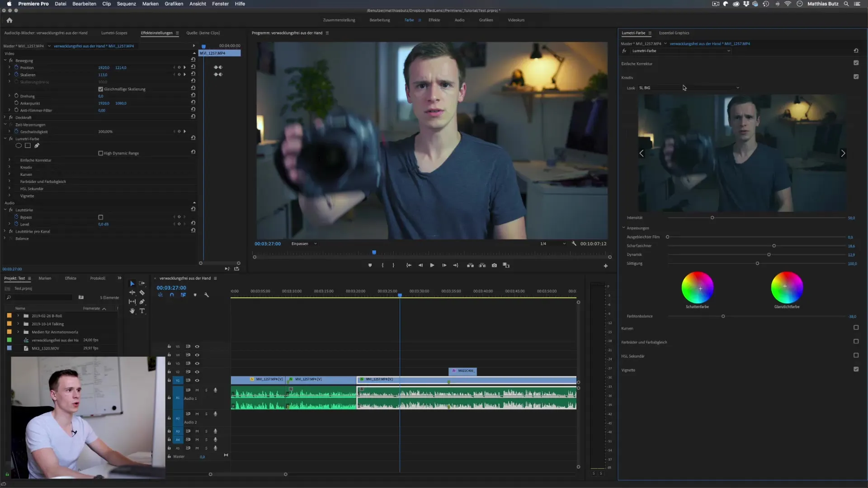Click the Intensität slider handle
The height and width of the screenshot is (488, 868).
pyautogui.click(x=712, y=218)
